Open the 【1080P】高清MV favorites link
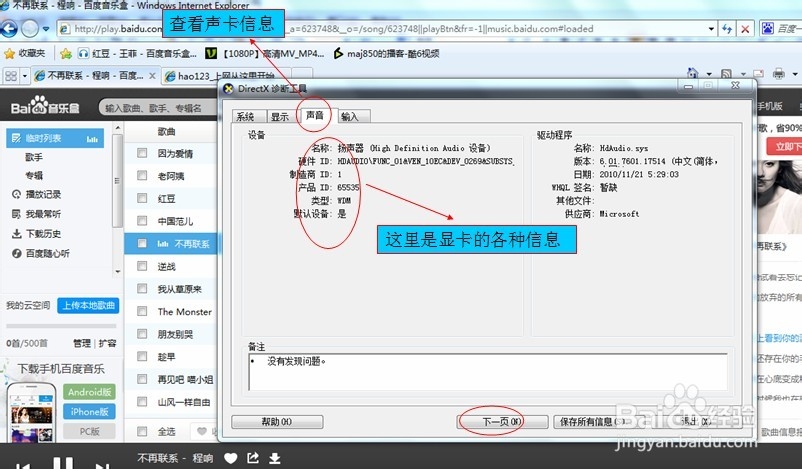 [264, 53]
